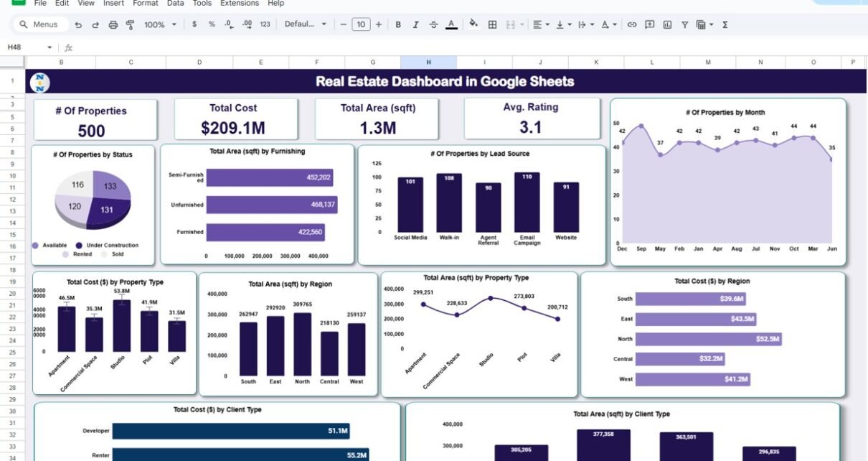This screenshot has height=461, width=868.
Task: Open the 123 more number formats menu
Action: 265,24
